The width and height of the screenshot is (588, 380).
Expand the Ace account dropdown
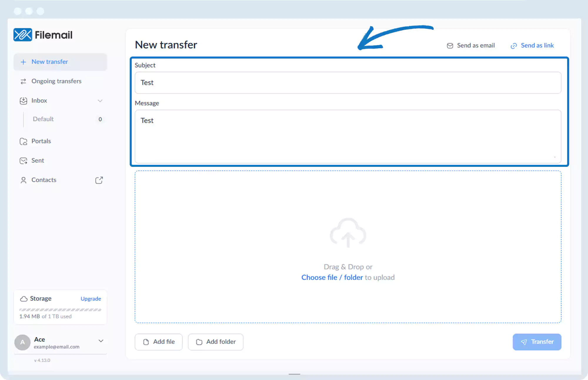(x=101, y=341)
